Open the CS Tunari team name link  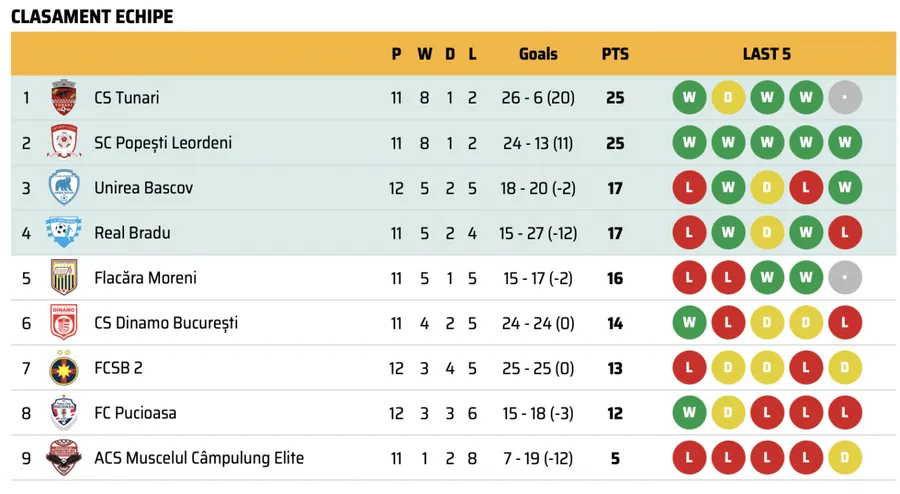[x=126, y=98]
